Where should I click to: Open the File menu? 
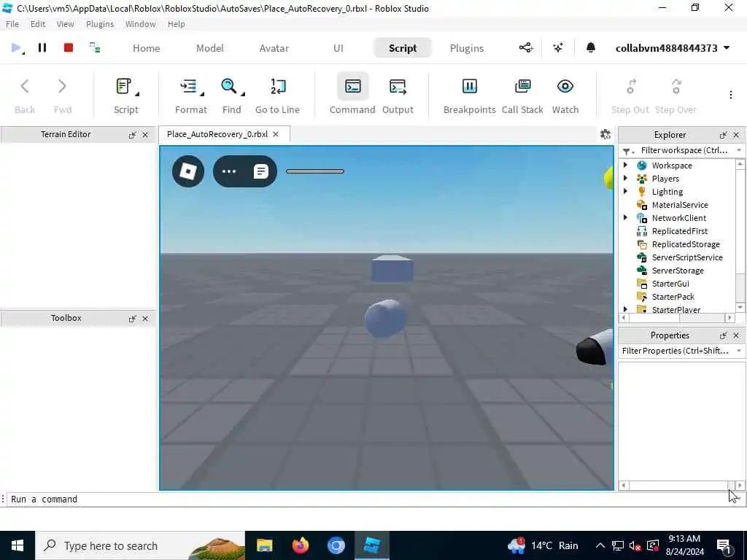pyautogui.click(x=12, y=24)
